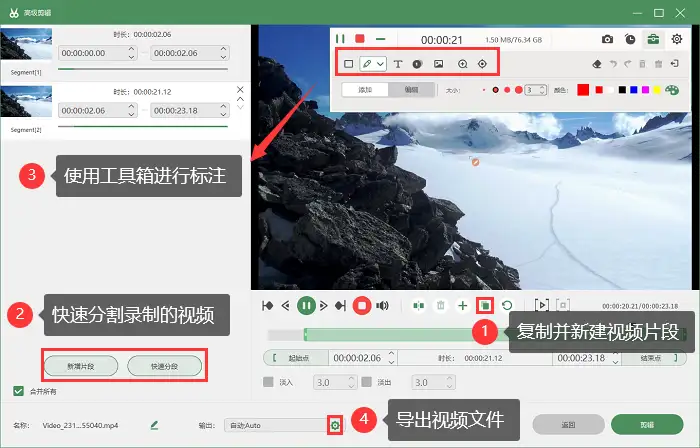The height and width of the screenshot is (448, 700).
Task: Choose the largest brush size dot
Action: point(518,90)
